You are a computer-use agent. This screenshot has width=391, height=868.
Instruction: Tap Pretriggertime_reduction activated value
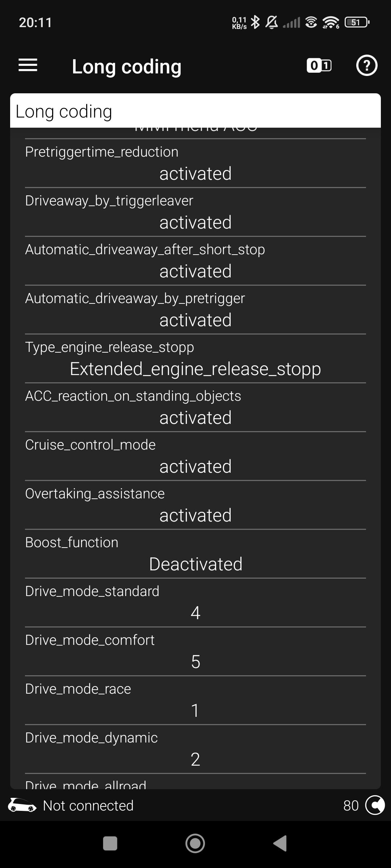[x=195, y=174]
